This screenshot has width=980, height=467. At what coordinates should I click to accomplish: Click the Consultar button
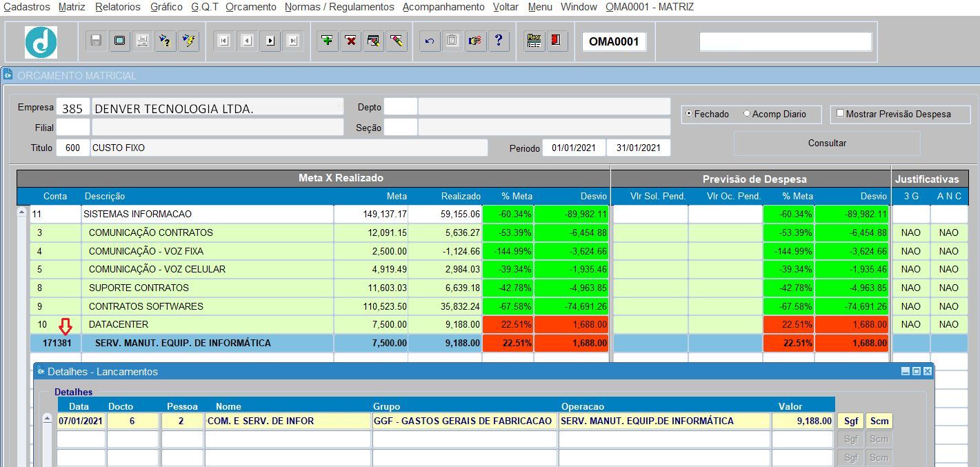(x=827, y=143)
